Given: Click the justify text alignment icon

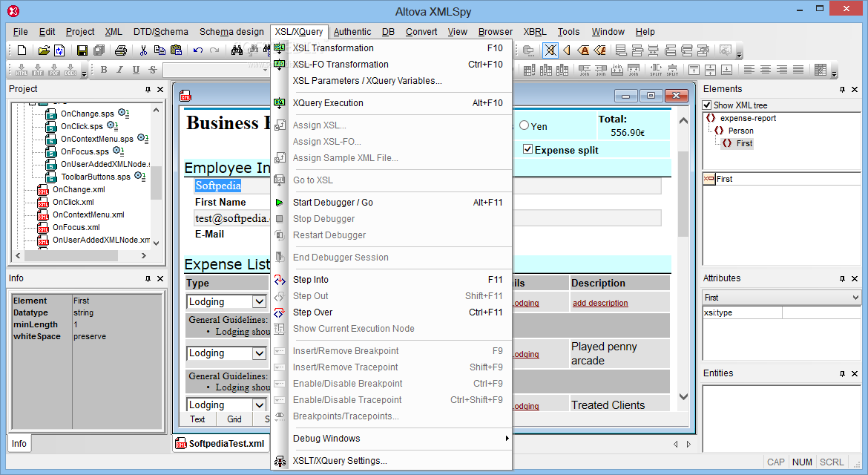Looking at the screenshot, I should point(798,69).
